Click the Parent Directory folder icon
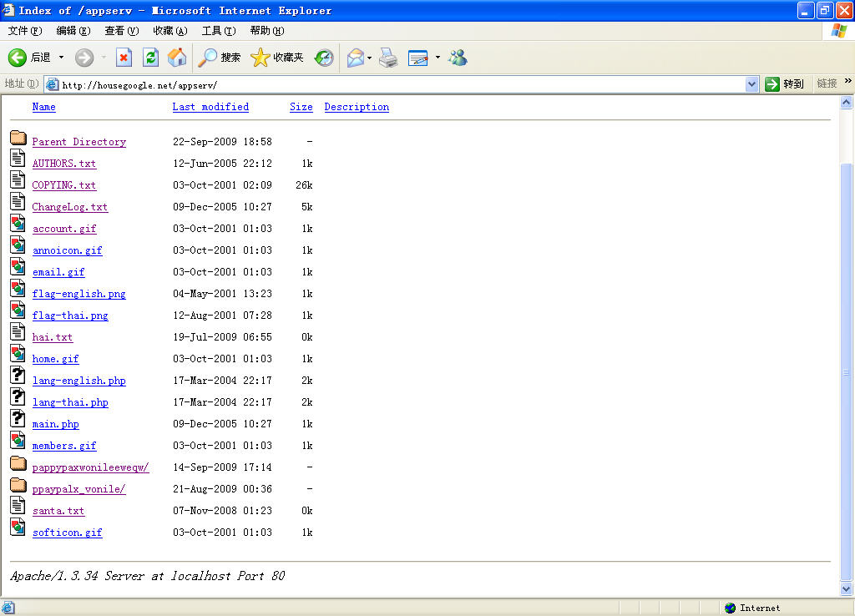The image size is (855, 616). [18, 138]
